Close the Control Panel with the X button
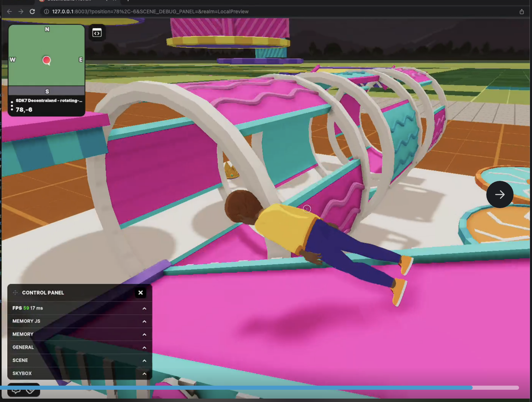Viewport: 532px width, 402px height. click(x=141, y=292)
